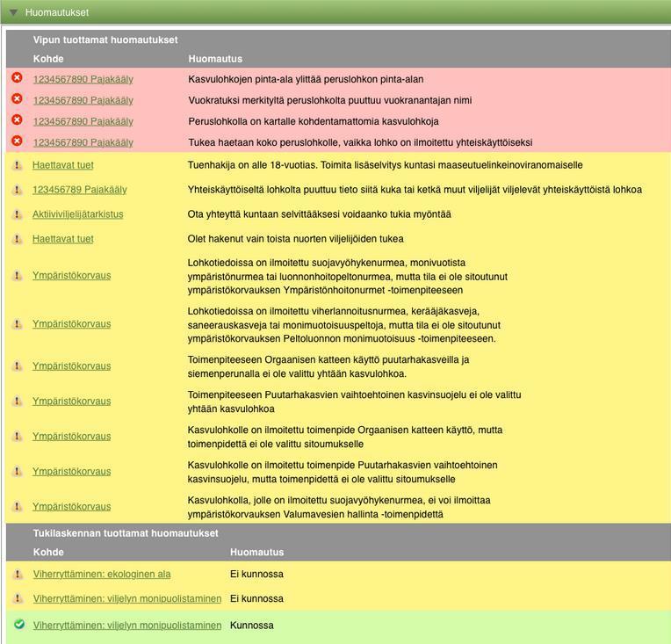Click the warning icon beside 'toimenpide Puutarhakasvien vaihtoehtoinen'
The height and width of the screenshot is (644, 671).
pos(17,472)
